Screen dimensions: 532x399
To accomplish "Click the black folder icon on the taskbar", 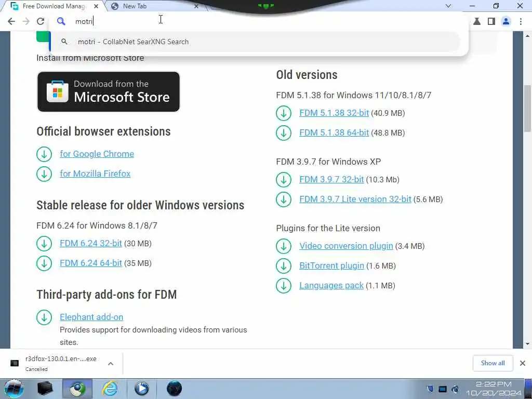I will pos(45,389).
